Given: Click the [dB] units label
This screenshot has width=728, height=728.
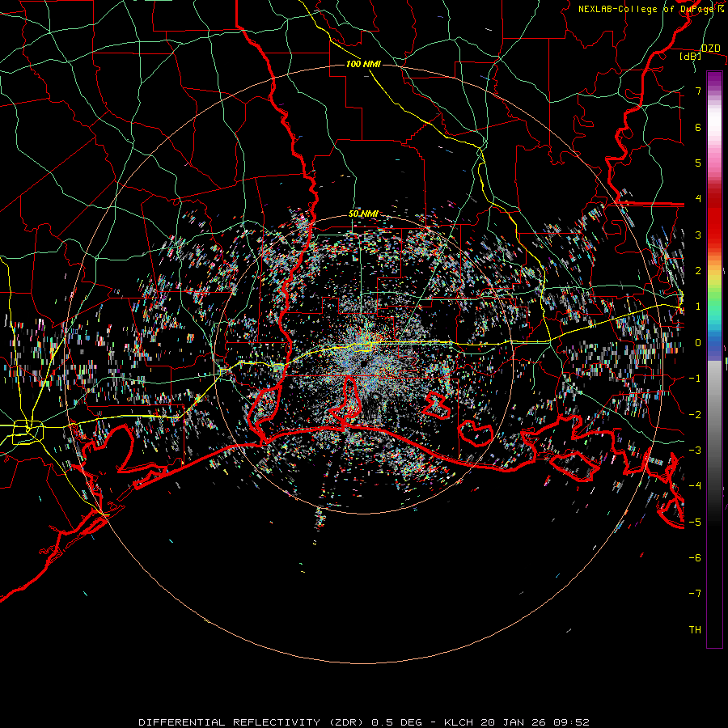Looking at the screenshot, I should coord(691,56).
